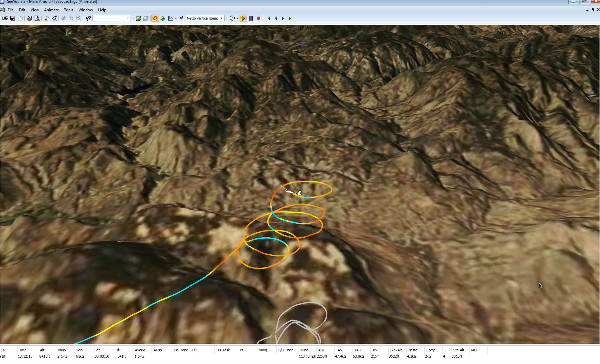Jump to the animation start
The image size is (600, 364).
(268, 18)
